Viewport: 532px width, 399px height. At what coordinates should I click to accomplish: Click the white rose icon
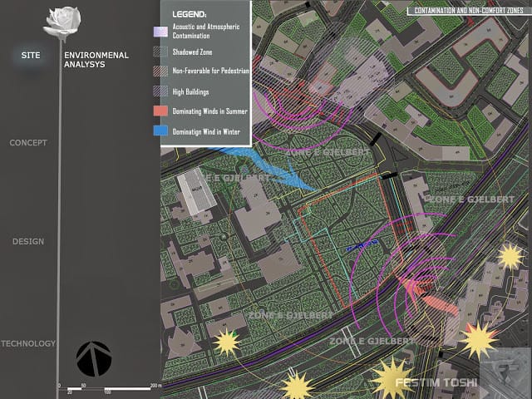(x=62, y=22)
